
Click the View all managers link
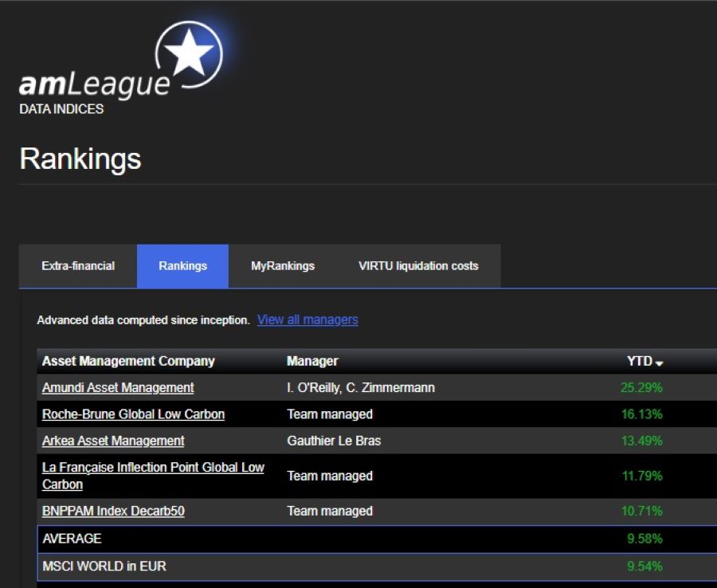coord(308,319)
